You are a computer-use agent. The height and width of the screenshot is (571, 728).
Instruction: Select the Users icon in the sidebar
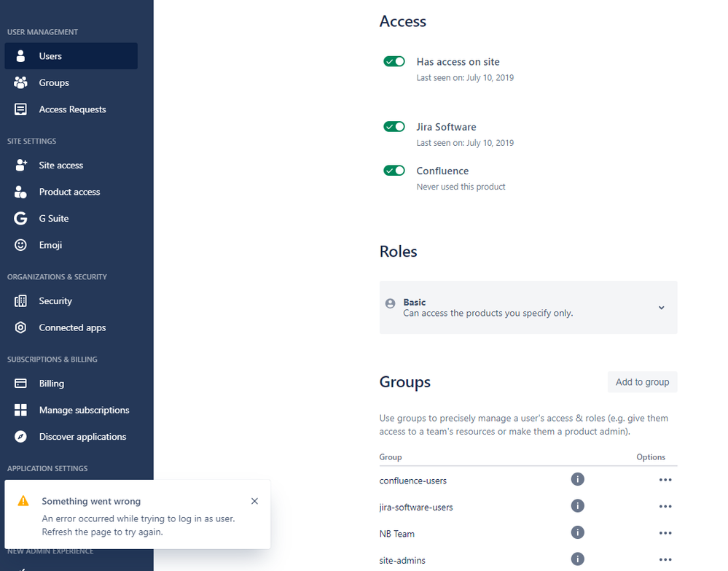(x=20, y=56)
